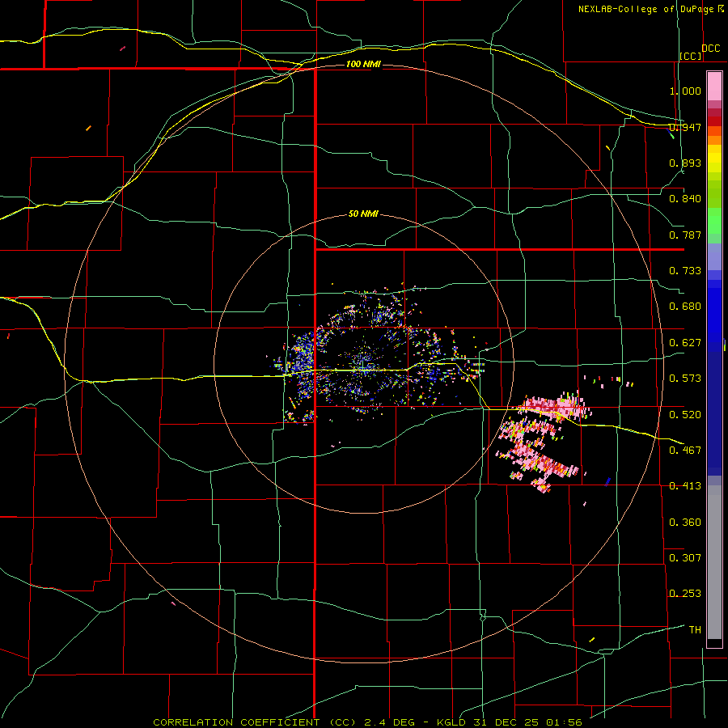The image size is (728, 728).
Task: Click the 0.360 scale value
Action: click(685, 523)
